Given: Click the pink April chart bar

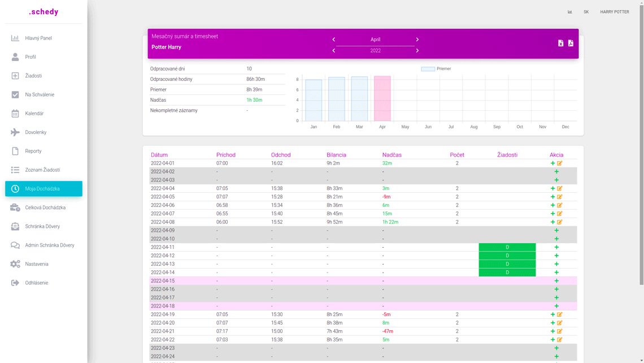Looking at the screenshot, I should (382, 99).
